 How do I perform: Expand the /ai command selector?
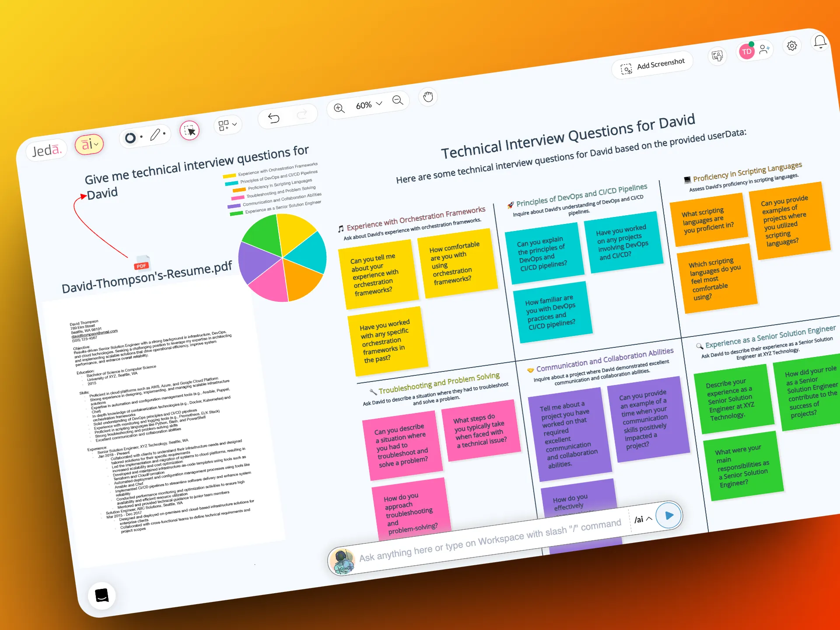[643, 519]
